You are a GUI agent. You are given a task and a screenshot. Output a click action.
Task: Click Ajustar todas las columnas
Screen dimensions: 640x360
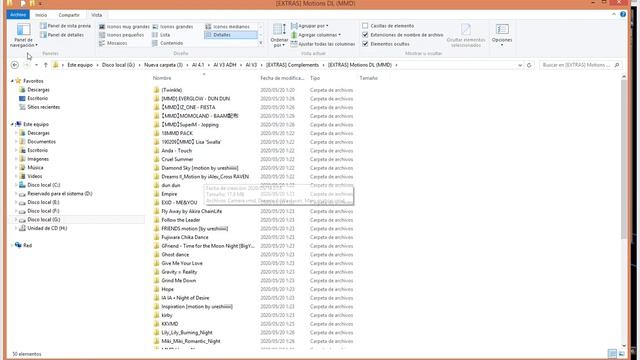[x=323, y=44]
